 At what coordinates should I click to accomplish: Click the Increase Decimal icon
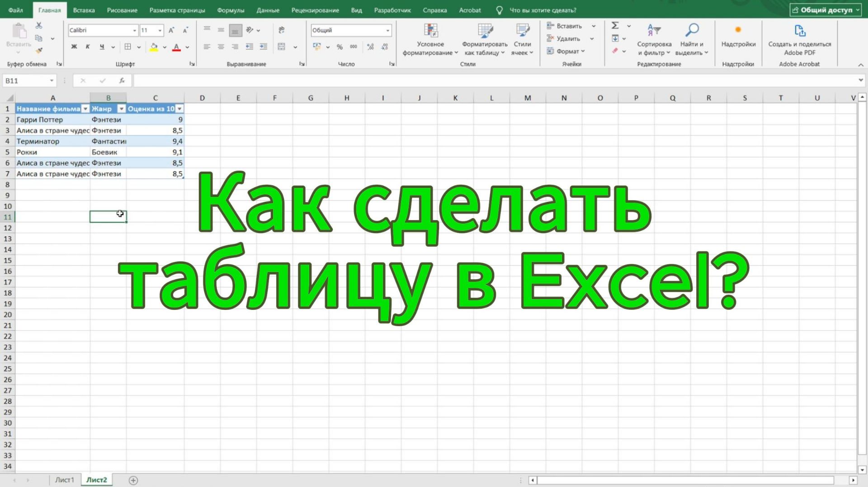click(371, 47)
